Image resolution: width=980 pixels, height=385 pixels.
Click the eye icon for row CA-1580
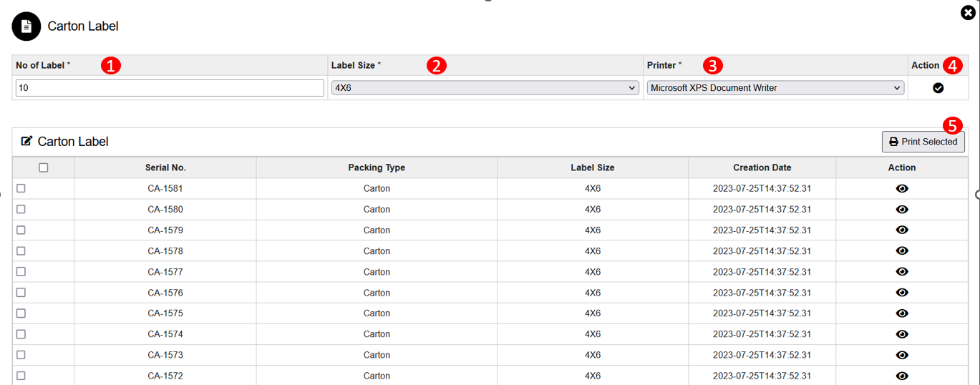pos(902,210)
